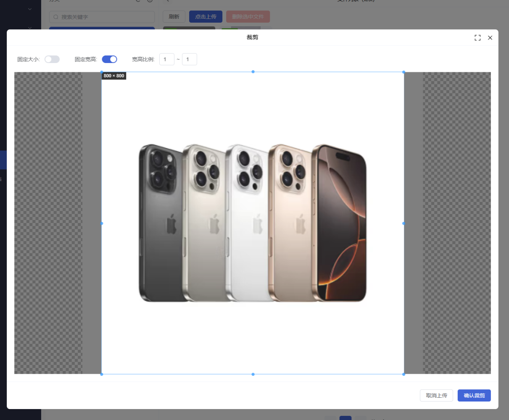Click the 删除选中文件 button behind the dialog

(x=248, y=17)
